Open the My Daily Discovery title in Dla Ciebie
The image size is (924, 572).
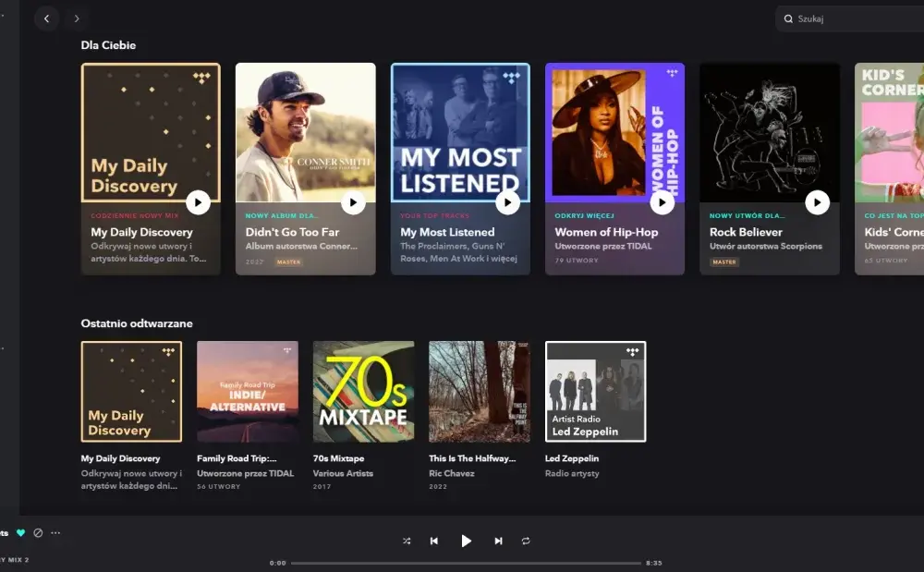click(x=141, y=232)
